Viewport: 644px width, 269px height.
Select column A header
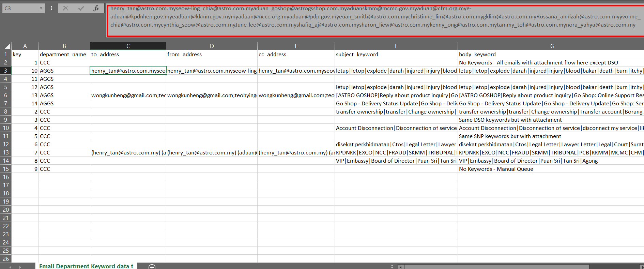coord(25,46)
